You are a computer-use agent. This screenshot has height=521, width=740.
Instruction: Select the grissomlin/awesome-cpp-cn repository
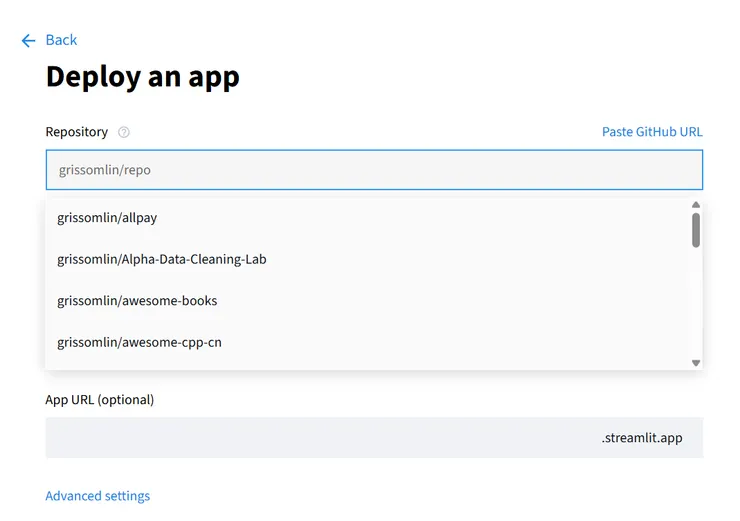pos(139,342)
